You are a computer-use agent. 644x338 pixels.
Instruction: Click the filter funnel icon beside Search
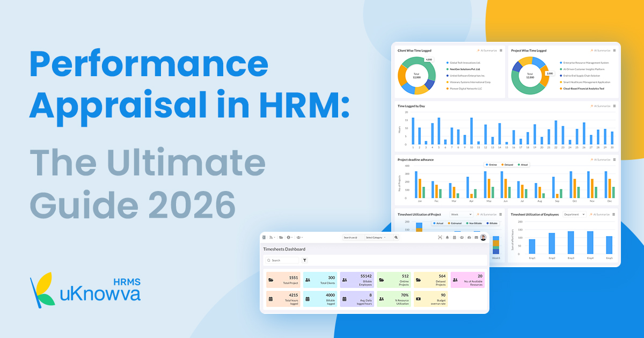(305, 260)
